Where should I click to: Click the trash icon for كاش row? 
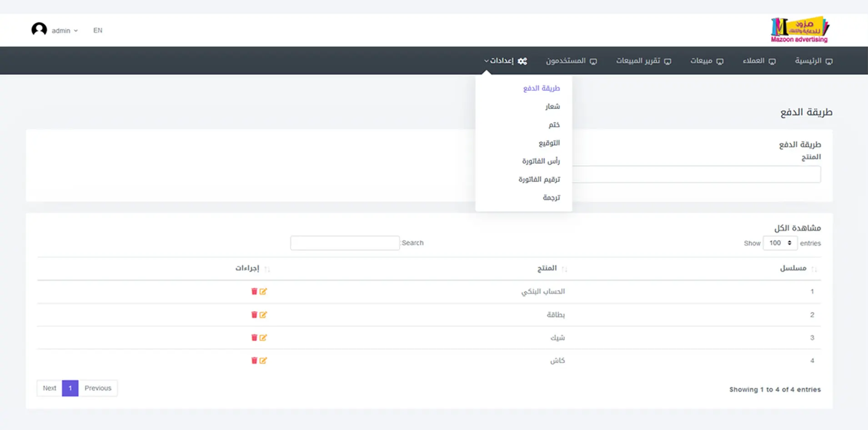point(254,360)
